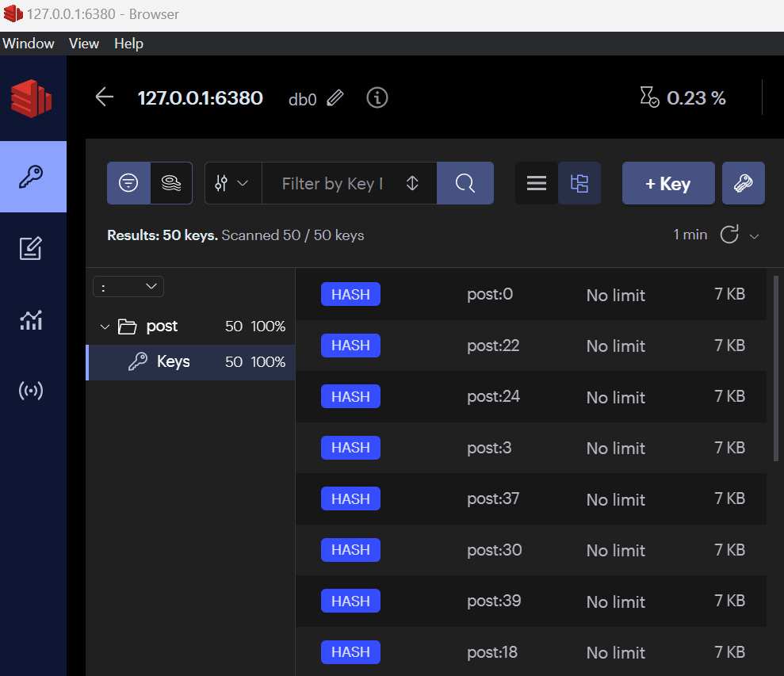Open the Analysis Tools chart icon
Image resolution: width=784 pixels, height=676 pixels.
tap(31, 320)
